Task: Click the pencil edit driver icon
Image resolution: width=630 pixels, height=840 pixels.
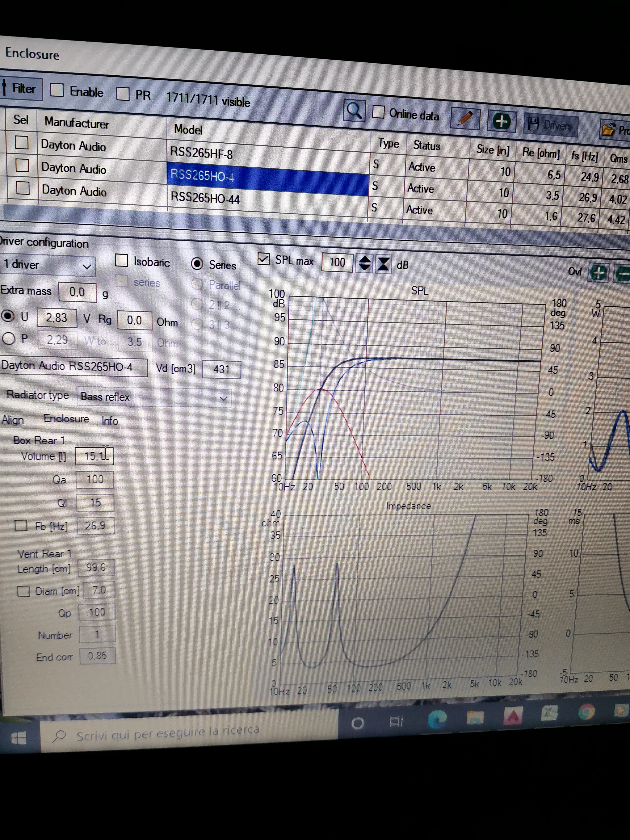Action: [465, 118]
